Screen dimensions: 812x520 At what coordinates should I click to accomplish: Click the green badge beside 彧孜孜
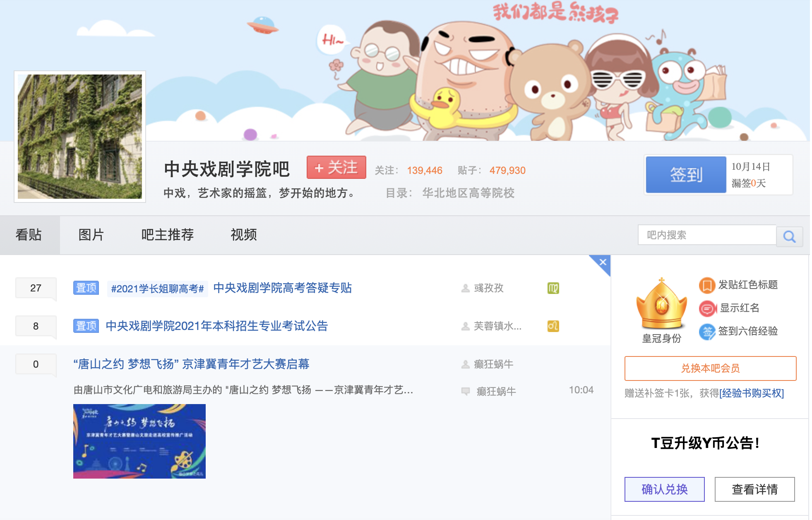point(553,288)
